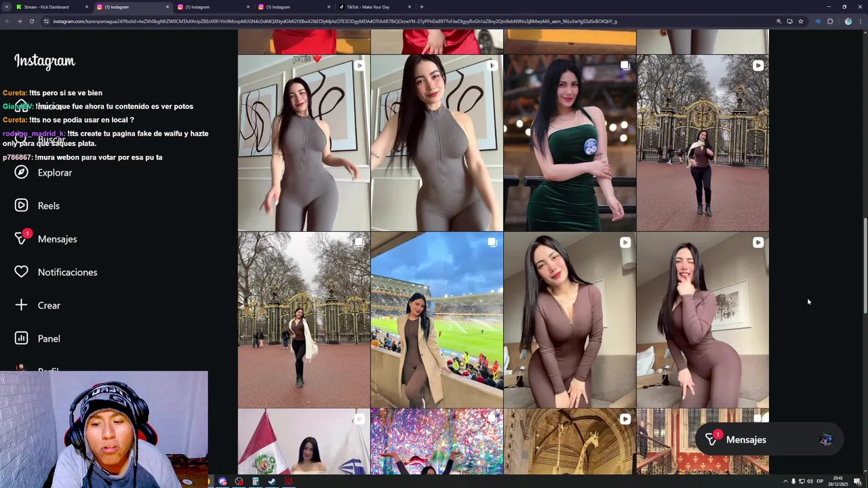Screen dimensions: 868x488
Task: Open the Notificaciones heart icon
Action: (x=21, y=272)
